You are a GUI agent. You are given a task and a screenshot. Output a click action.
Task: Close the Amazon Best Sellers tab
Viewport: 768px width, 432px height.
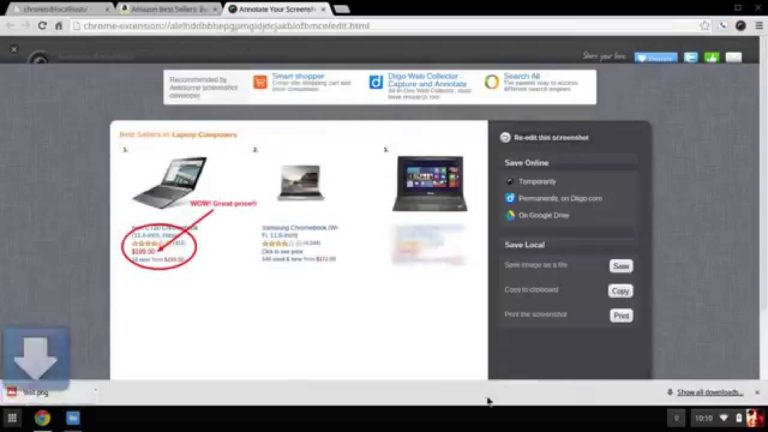(x=215, y=9)
